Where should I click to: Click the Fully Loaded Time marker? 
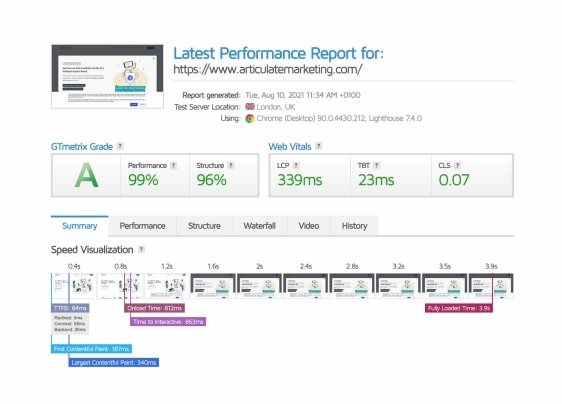[x=459, y=308]
